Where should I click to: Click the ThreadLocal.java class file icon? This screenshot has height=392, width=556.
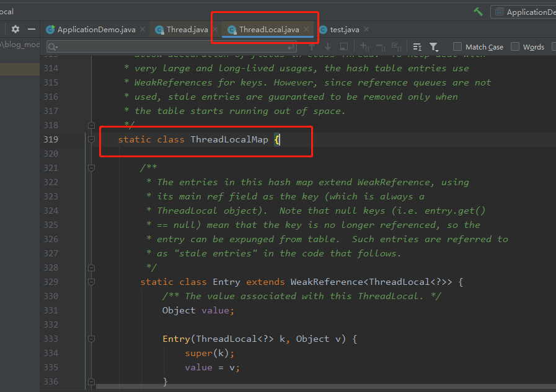point(232,30)
